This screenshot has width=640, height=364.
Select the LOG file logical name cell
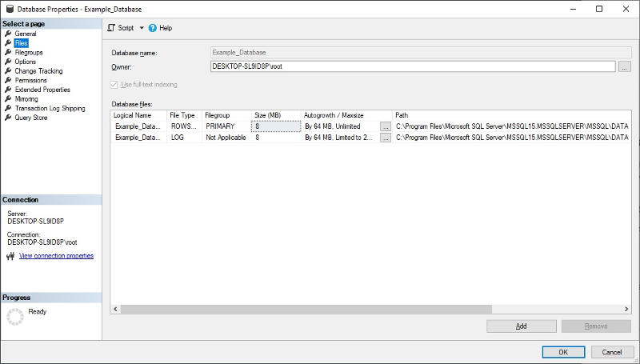(138, 138)
